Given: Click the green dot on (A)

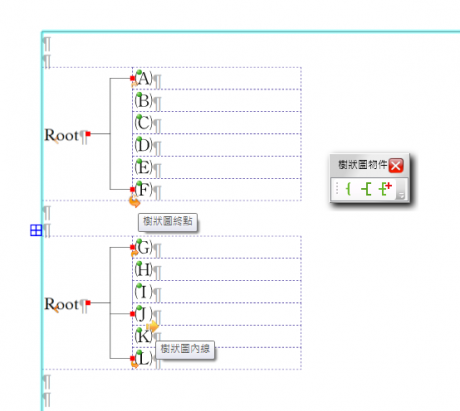Looking at the screenshot, I should pyautogui.click(x=139, y=72).
